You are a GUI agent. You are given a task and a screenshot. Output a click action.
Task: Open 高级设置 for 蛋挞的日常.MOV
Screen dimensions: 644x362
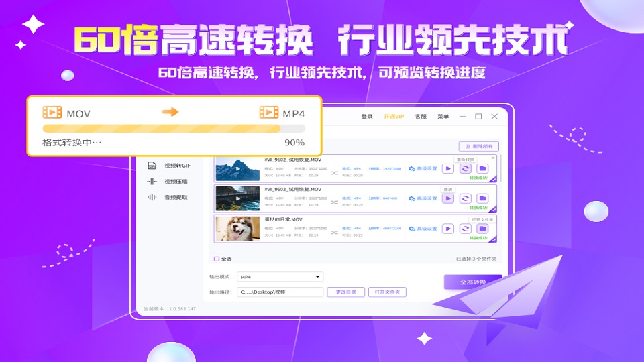click(x=423, y=229)
